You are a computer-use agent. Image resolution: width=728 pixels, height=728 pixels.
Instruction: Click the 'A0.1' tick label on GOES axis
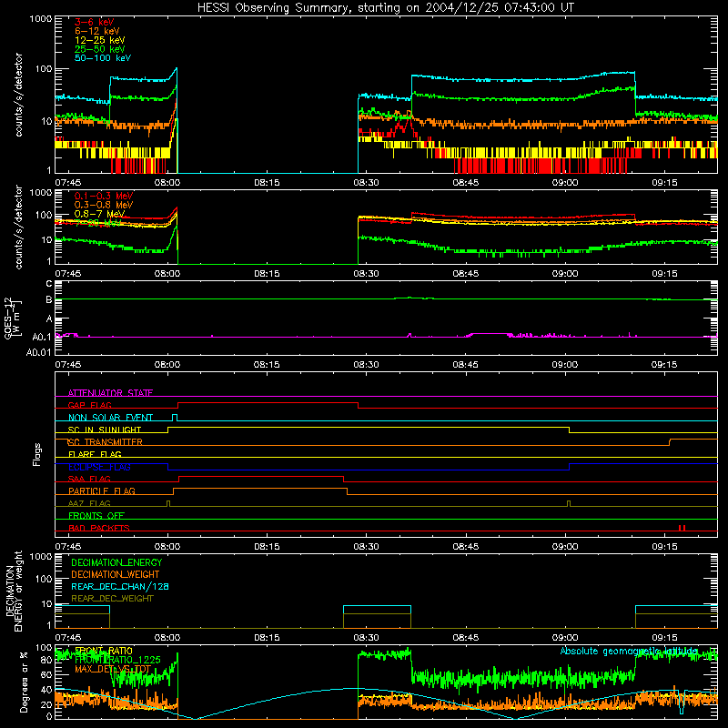click(41, 337)
